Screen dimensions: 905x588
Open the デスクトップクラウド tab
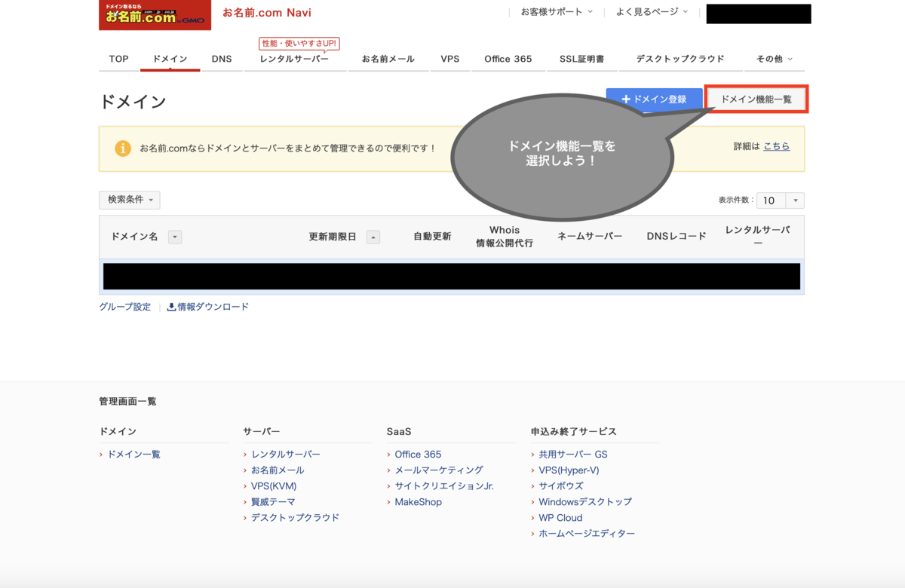pos(680,59)
